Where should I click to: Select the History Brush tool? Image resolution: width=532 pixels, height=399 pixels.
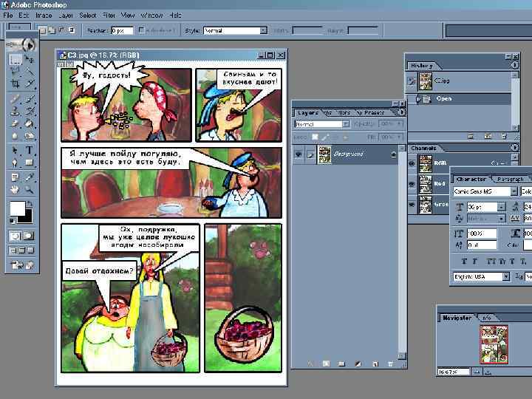pos(30,112)
